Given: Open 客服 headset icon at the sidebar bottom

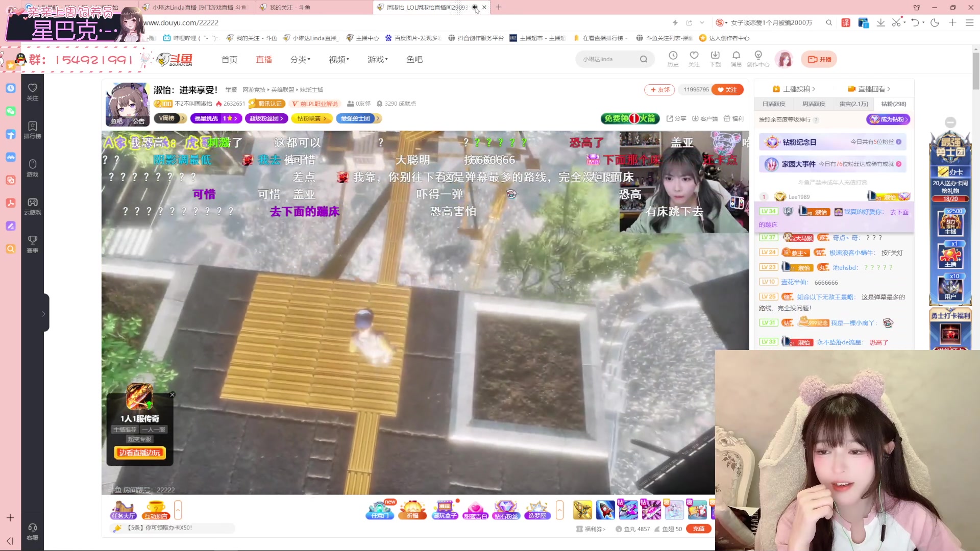Looking at the screenshot, I should (33, 532).
